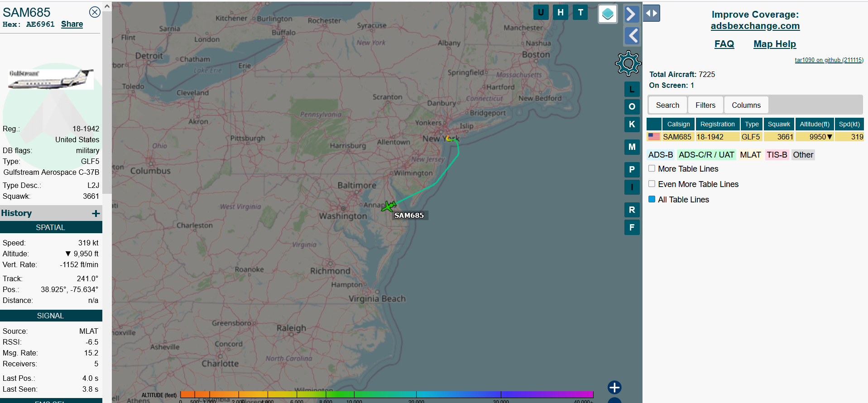Toggle the K map option button
This screenshot has width=868, height=403.
click(632, 125)
